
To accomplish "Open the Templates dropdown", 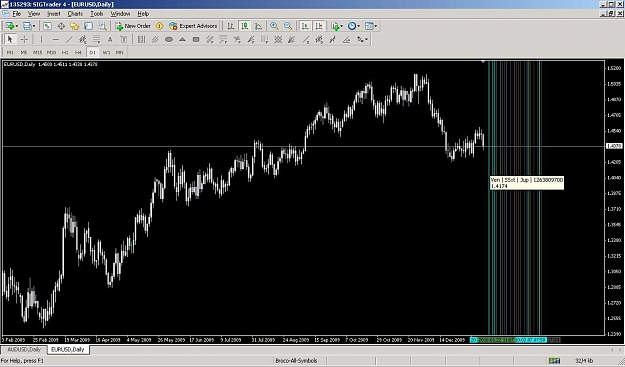I will pos(371,26).
